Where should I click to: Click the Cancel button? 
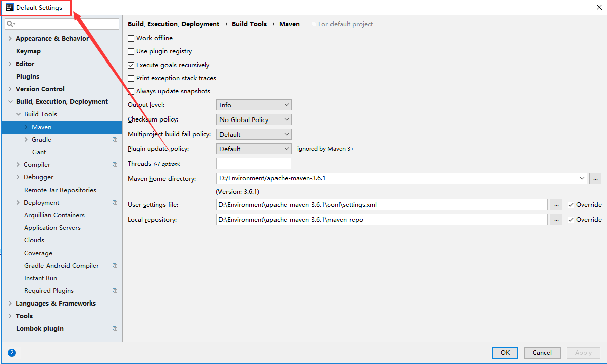[542, 353]
